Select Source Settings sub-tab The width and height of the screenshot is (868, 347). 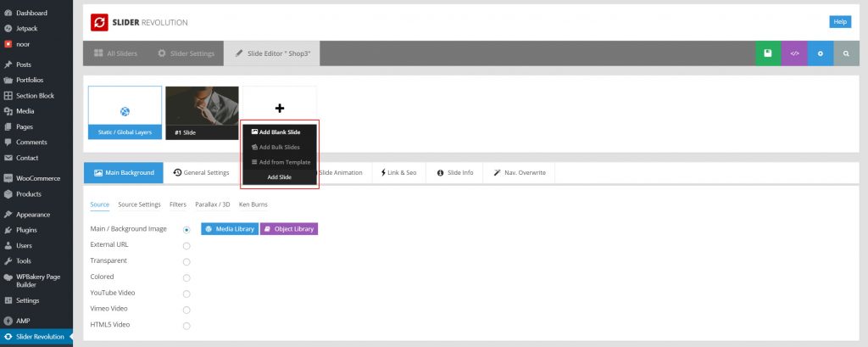click(x=140, y=204)
